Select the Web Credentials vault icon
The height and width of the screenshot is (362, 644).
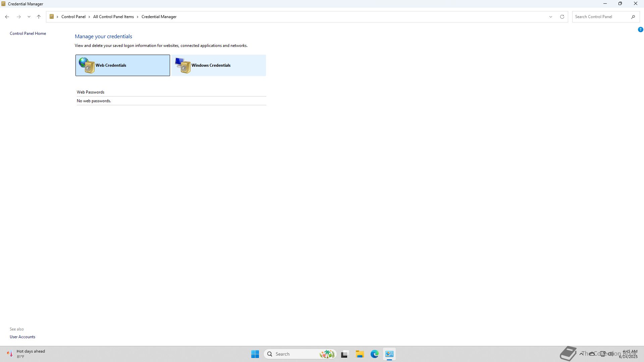[87, 65]
